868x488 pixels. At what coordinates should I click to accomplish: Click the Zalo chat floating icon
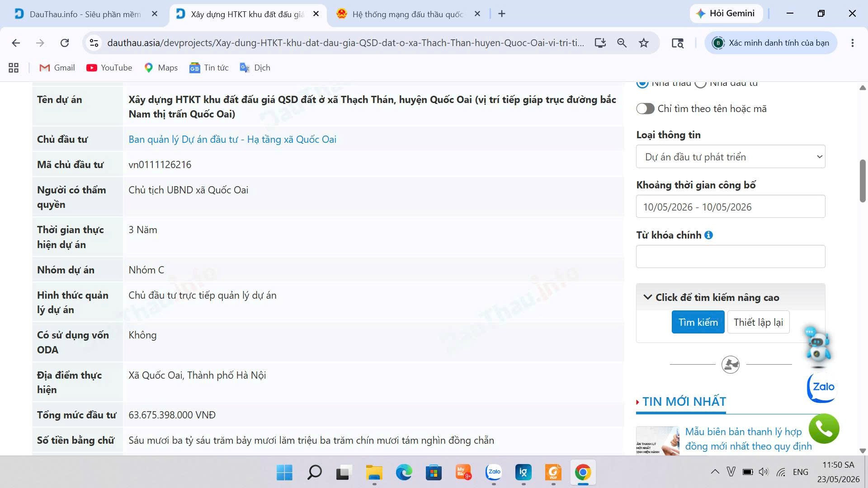pyautogui.click(x=822, y=387)
